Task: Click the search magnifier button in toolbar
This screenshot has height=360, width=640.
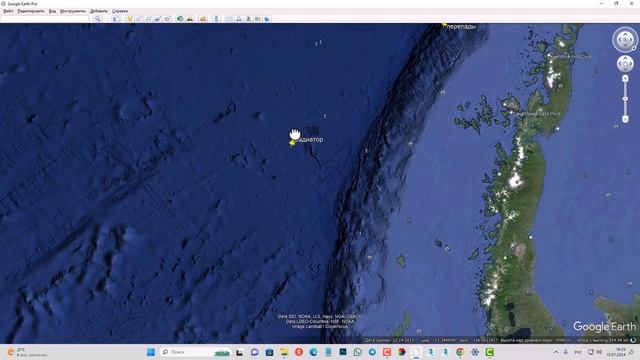Action: (x=98, y=19)
